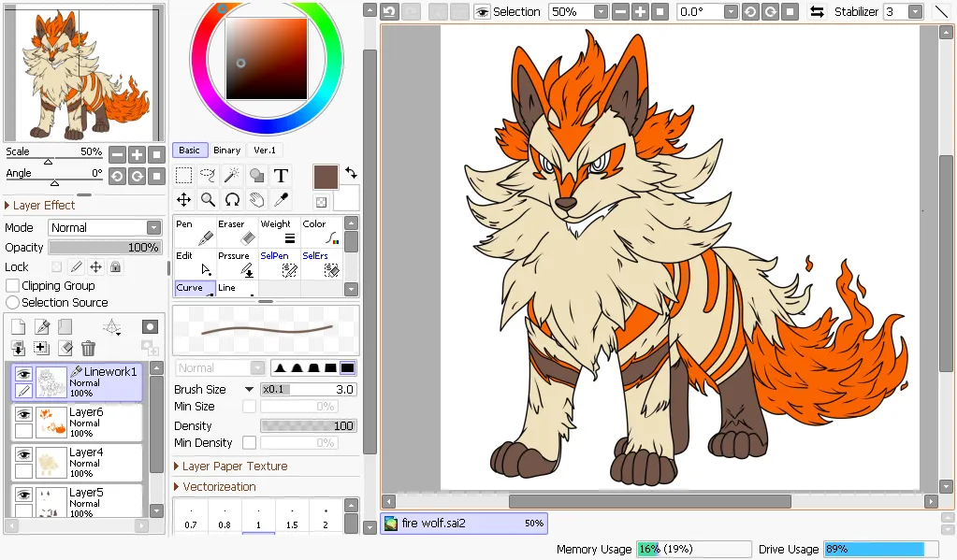Select the Zoom magnifier tool
This screenshot has width=957, height=560.
coord(208,199)
